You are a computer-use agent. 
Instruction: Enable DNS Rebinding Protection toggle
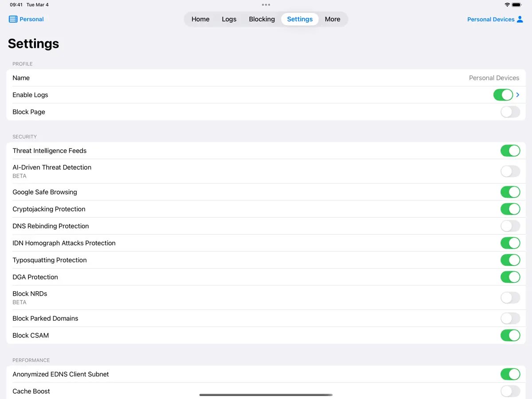[x=510, y=226]
